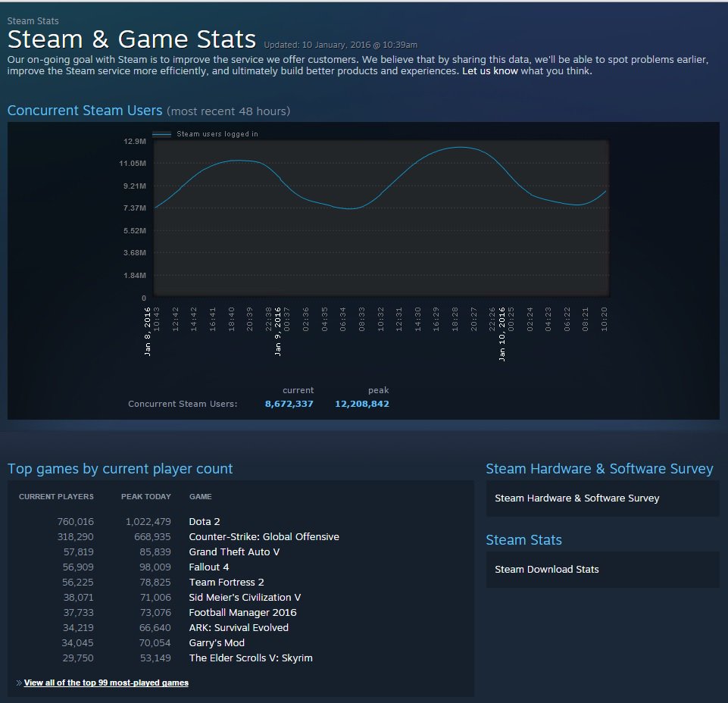Click the Steam & Game Stats page title
This screenshot has height=703, width=728.
[132, 39]
